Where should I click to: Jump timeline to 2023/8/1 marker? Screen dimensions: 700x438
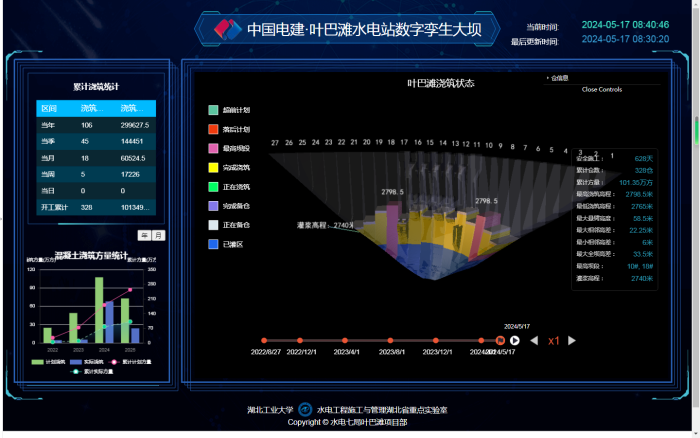[390, 341]
